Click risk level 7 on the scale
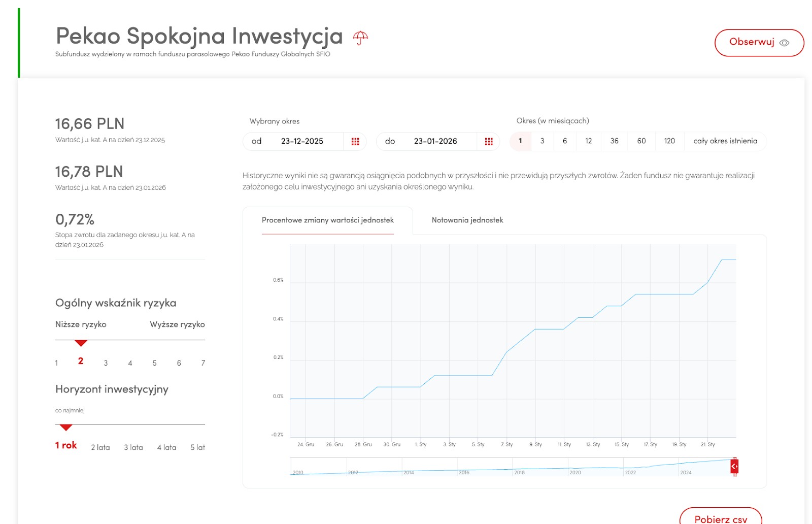Viewport: 812px width, 524px height. click(x=203, y=363)
